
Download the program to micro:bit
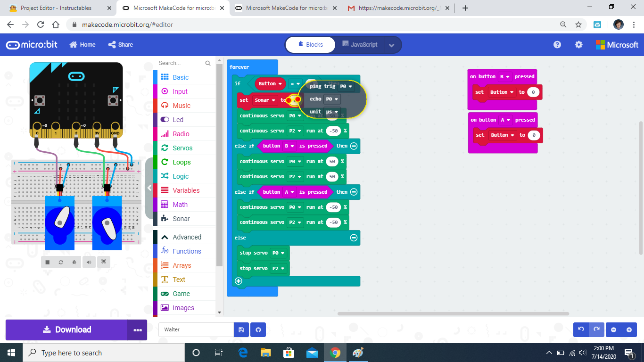(x=66, y=330)
